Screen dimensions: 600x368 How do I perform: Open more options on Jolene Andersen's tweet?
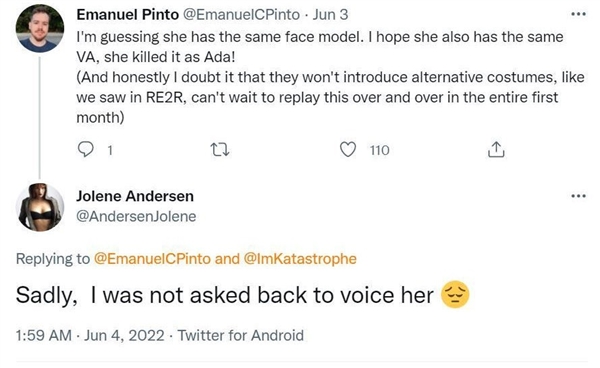pyautogui.click(x=578, y=196)
